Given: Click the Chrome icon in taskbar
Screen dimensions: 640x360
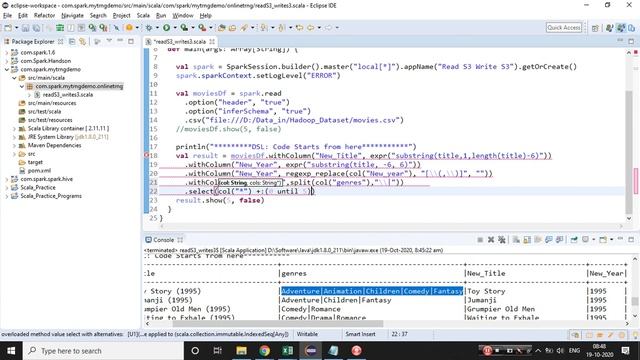Looking at the screenshot, I should [x=264, y=351].
